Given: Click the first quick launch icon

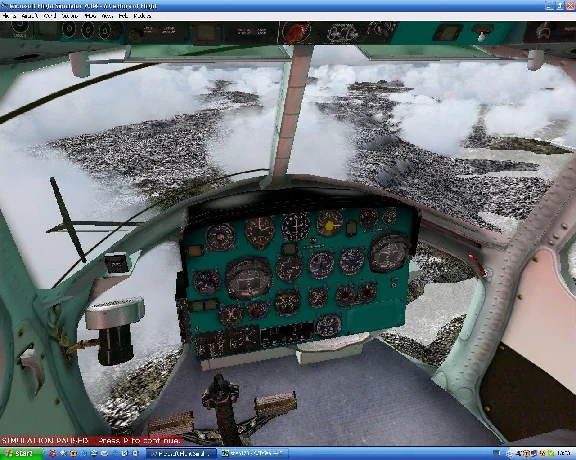Looking at the screenshot, I should 53,454.
